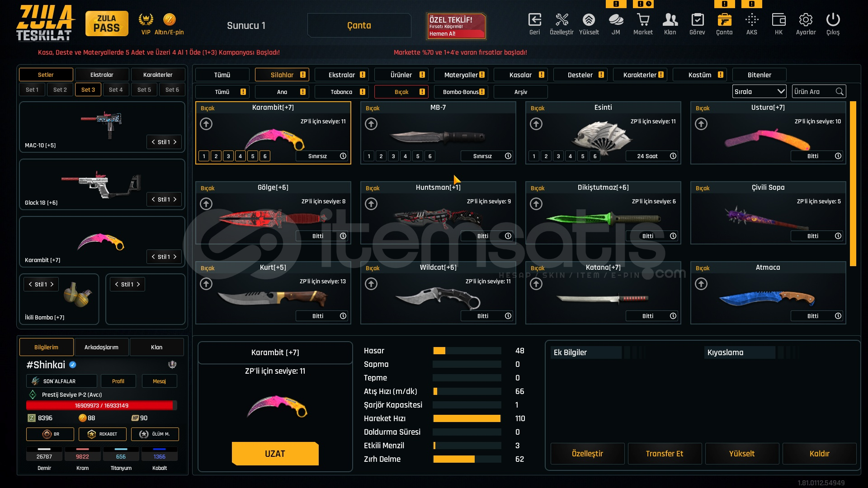Click the Transfer Et button
The height and width of the screenshot is (488, 868).
[x=664, y=454]
